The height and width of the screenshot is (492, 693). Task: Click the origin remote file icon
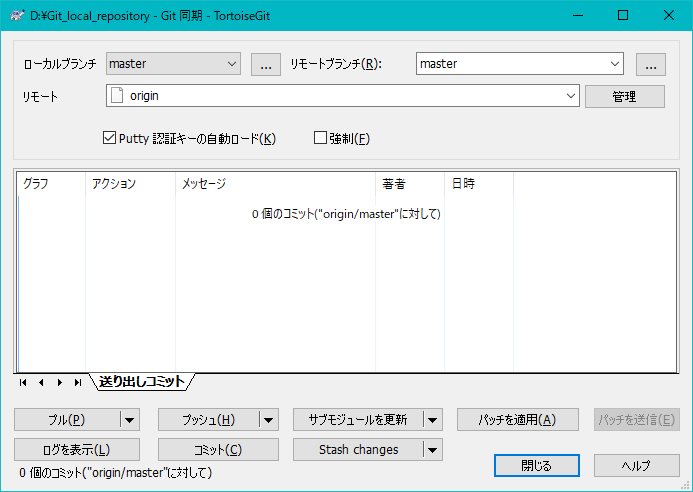click(x=117, y=95)
